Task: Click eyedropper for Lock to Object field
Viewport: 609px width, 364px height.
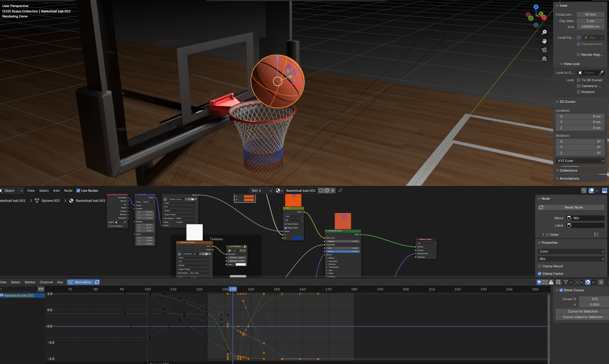Action: click(601, 73)
